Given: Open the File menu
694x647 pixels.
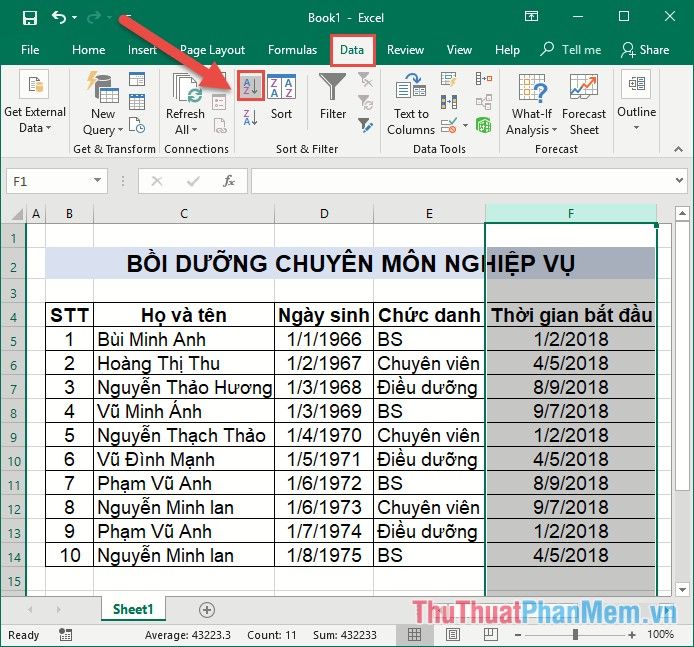Looking at the screenshot, I should click(30, 50).
